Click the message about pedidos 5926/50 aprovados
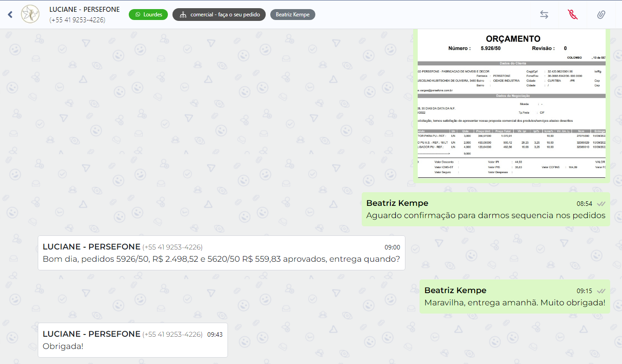Image resolution: width=622 pixels, height=364 pixels. point(221,259)
